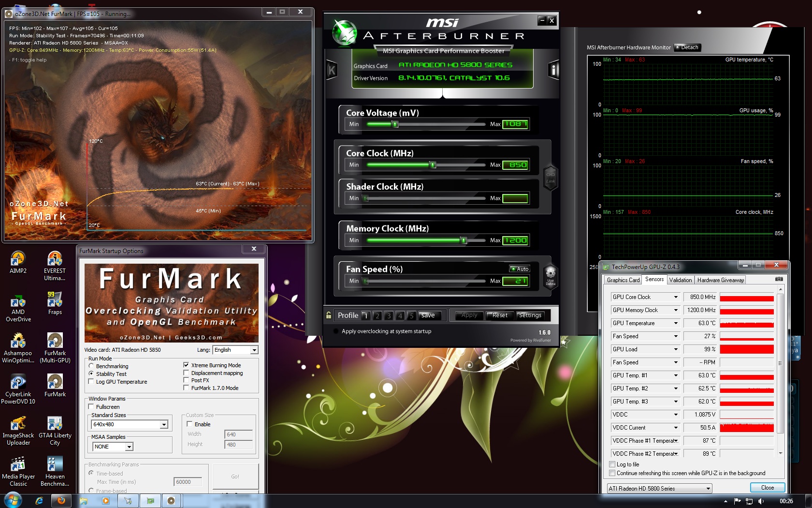The height and width of the screenshot is (508, 812).
Task: Click the volume speaker tray icon
Action: coord(761,501)
